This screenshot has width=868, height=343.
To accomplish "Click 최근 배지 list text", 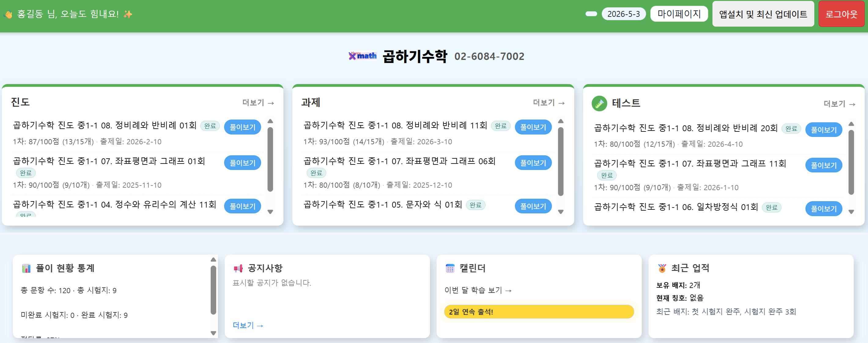I will (x=726, y=311).
